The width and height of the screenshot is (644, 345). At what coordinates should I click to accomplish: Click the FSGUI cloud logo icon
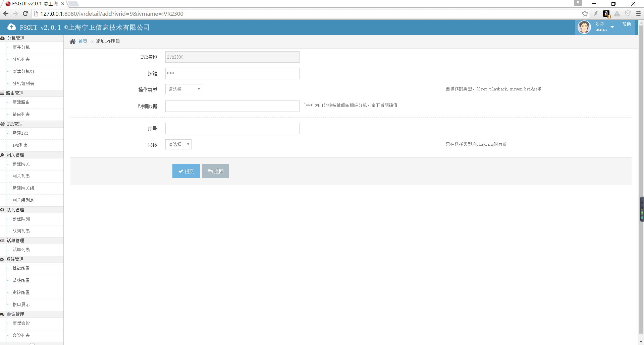[12, 27]
